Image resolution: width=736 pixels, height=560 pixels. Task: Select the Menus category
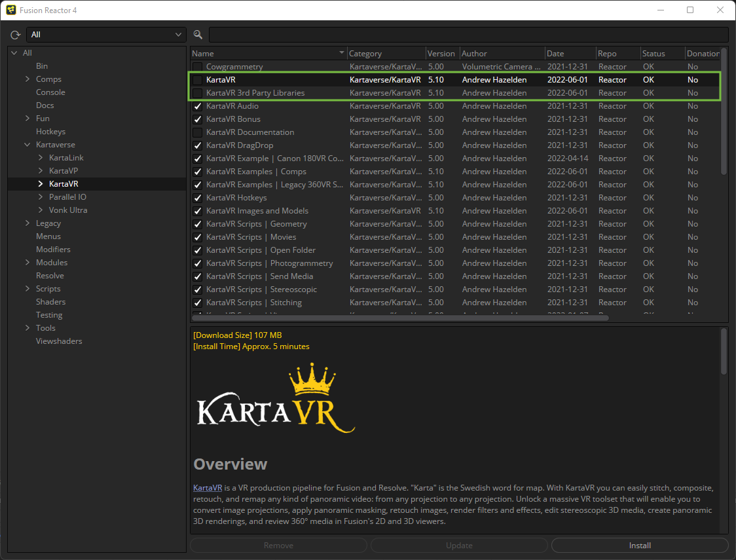pos(48,236)
